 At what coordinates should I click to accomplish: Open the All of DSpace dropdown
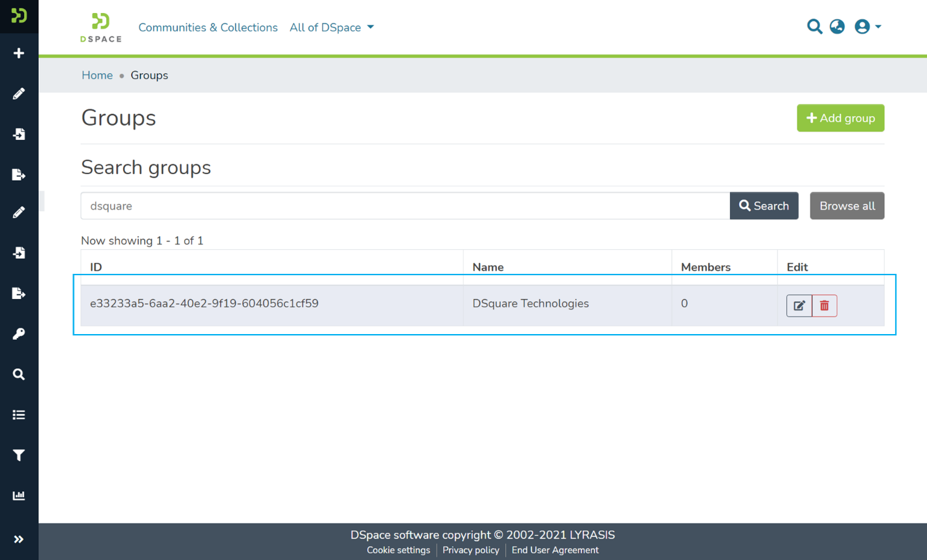click(332, 27)
